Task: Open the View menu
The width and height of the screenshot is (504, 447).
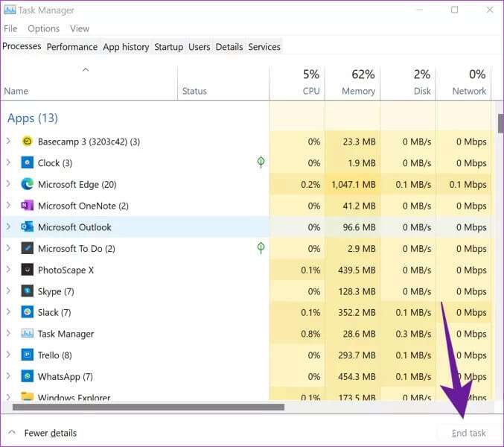Action: pyautogui.click(x=80, y=28)
